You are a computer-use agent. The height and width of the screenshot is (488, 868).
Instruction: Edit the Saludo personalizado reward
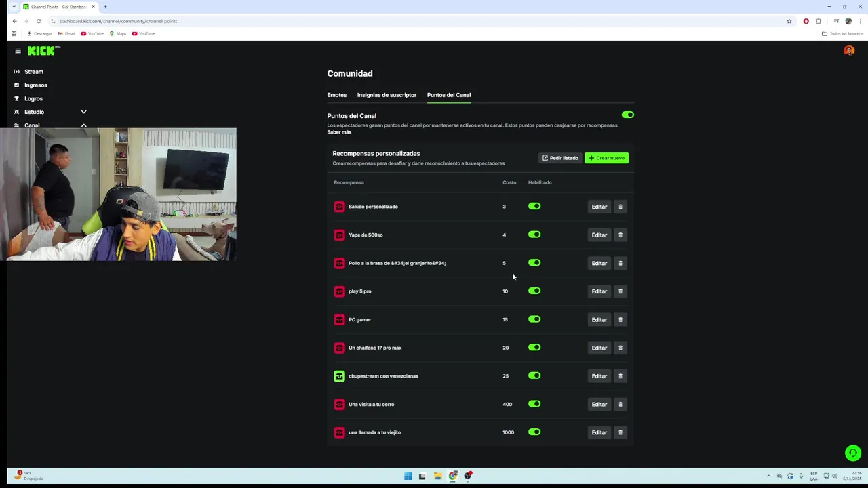[x=599, y=207]
